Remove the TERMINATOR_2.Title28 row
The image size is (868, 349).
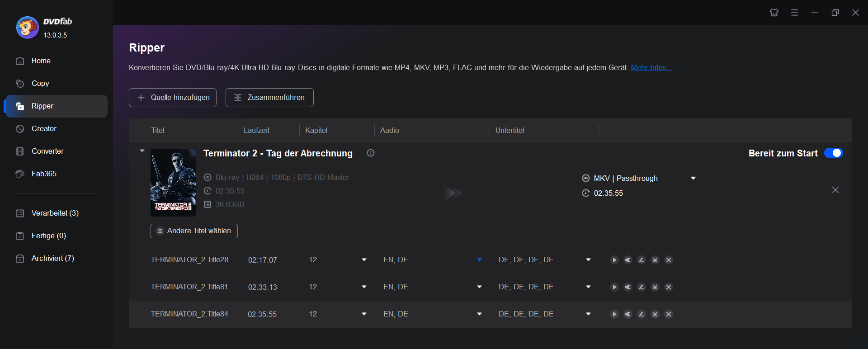[x=669, y=260]
